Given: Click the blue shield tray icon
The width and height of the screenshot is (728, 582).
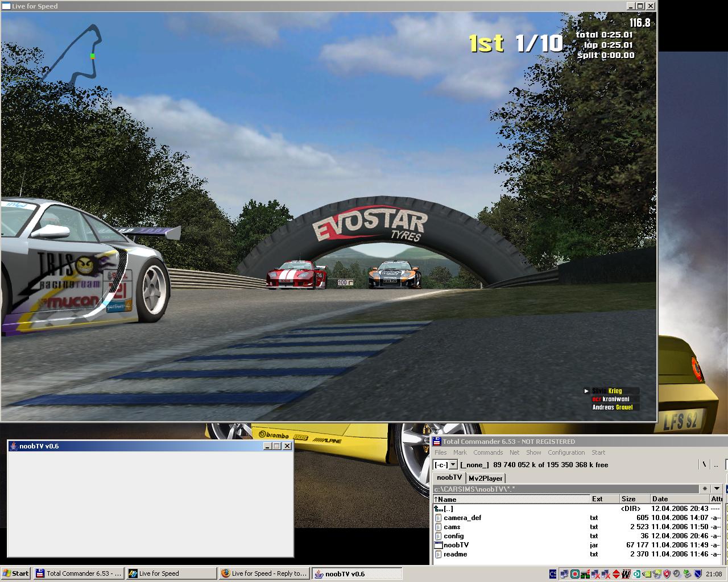Looking at the screenshot, I should coord(697,573).
